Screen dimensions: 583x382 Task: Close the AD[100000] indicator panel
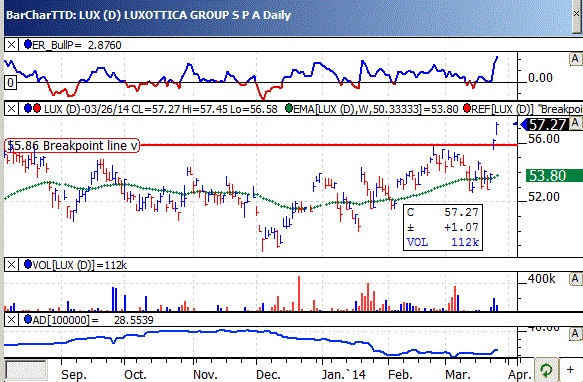tap(12, 320)
